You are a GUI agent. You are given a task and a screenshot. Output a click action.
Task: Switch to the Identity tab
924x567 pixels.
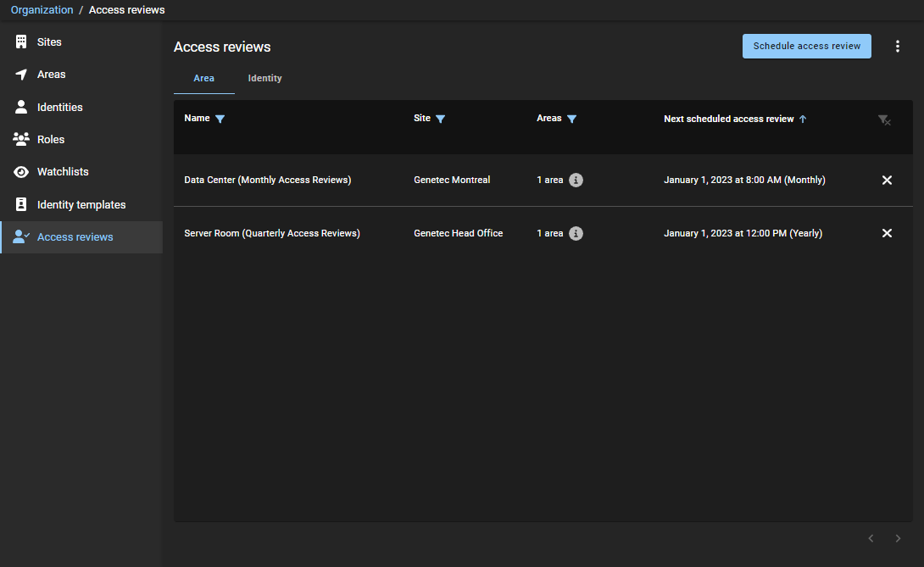[x=264, y=79]
